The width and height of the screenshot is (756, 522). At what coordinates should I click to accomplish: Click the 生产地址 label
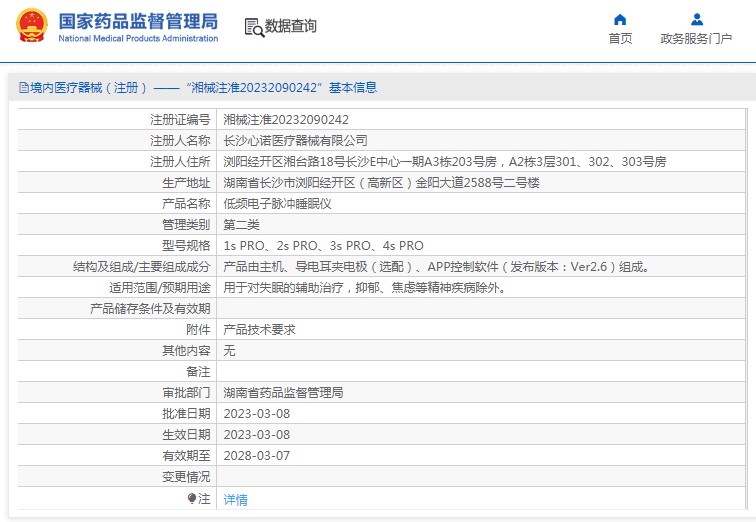(186, 183)
